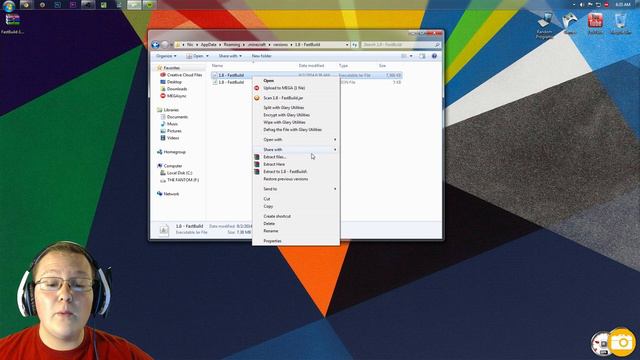Change view using the views icon

[x=404, y=56]
